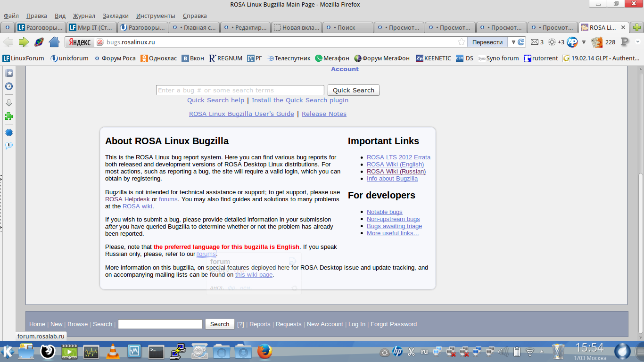Switch to the Мир IT tab
The image size is (644, 362).
click(x=91, y=27)
